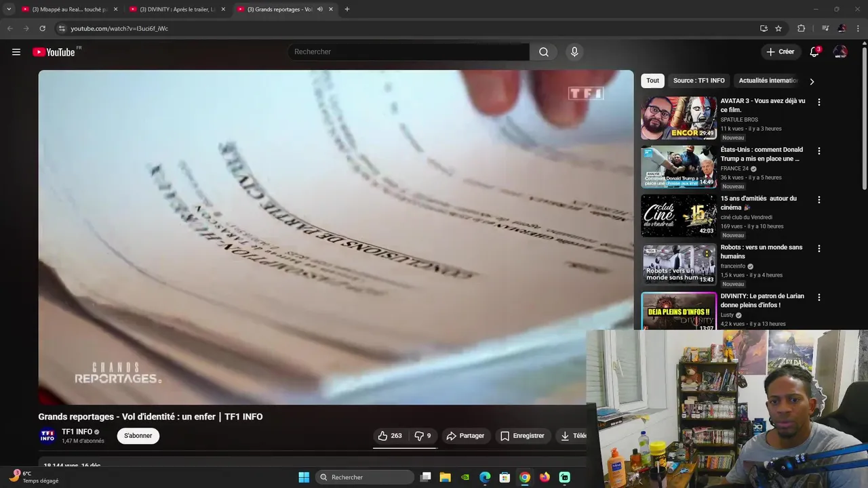
Task: Open the TF1 INFO channel avatar
Action: [x=47, y=436]
